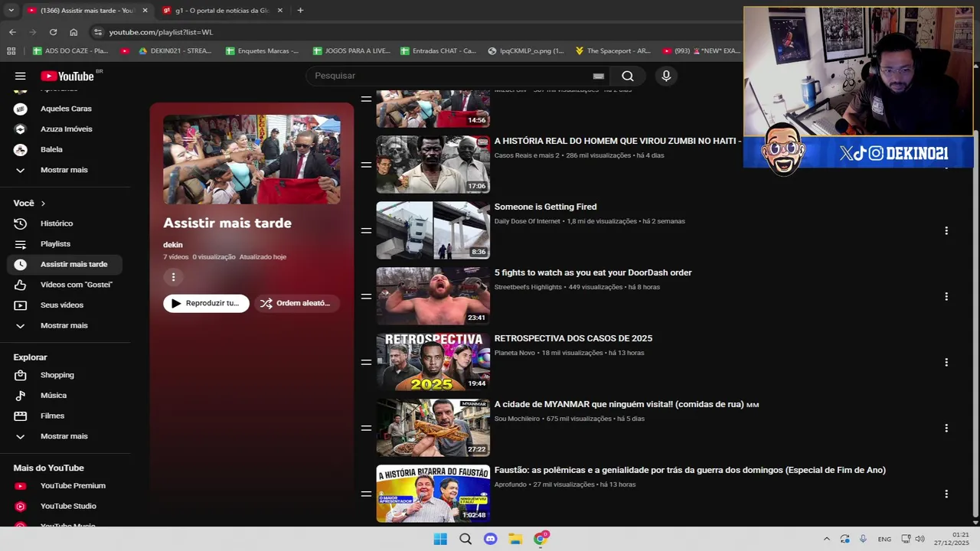This screenshot has height=551, width=980.
Task: Open browser home button
Action: (x=73, y=32)
